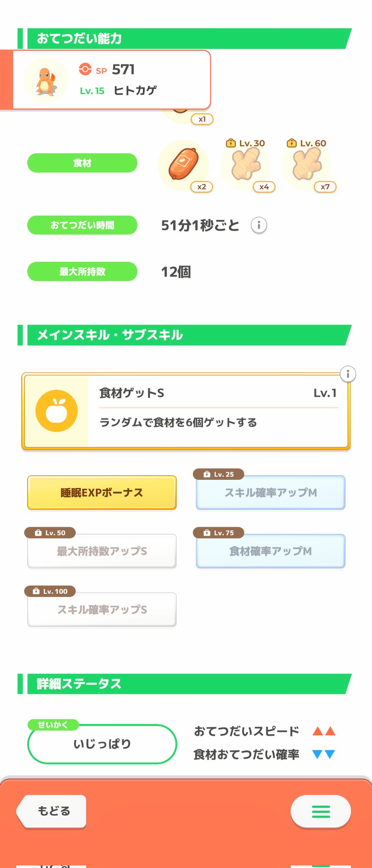The height and width of the screenshot is (868, 372).
Task: Select the 睡眠EXPボーナス sub skill
Action: tap(102, 492)
